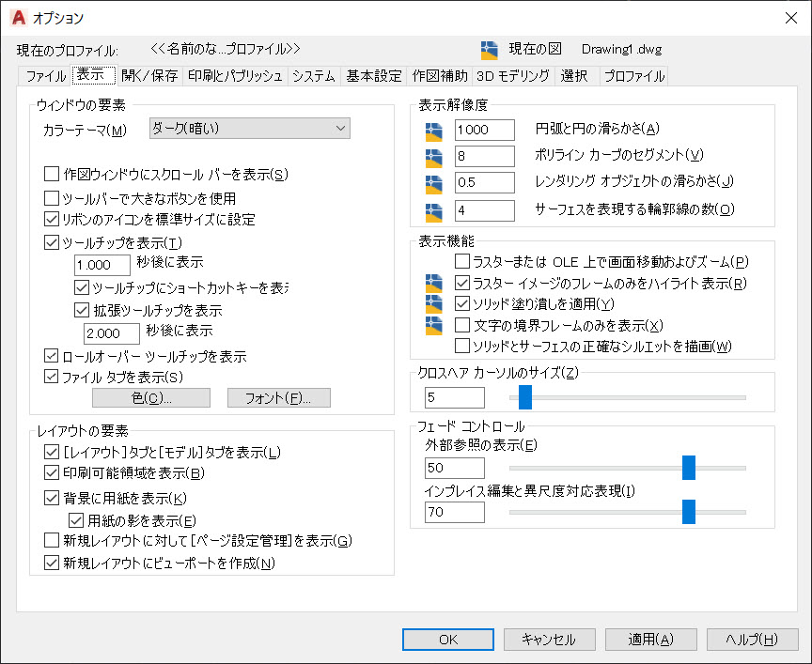Screen dimensions: 812x664
Task: Open the 3D モデリング tab
Action: (513, 75)
